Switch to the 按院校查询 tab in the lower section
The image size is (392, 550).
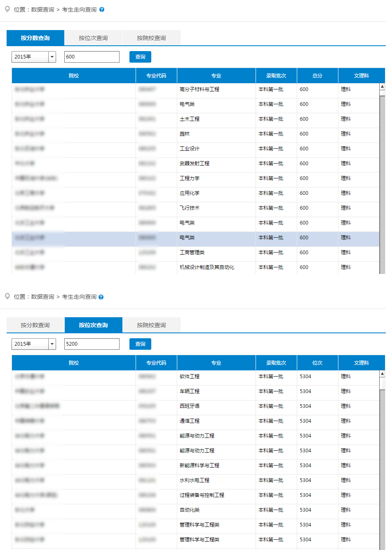(151, 325)
